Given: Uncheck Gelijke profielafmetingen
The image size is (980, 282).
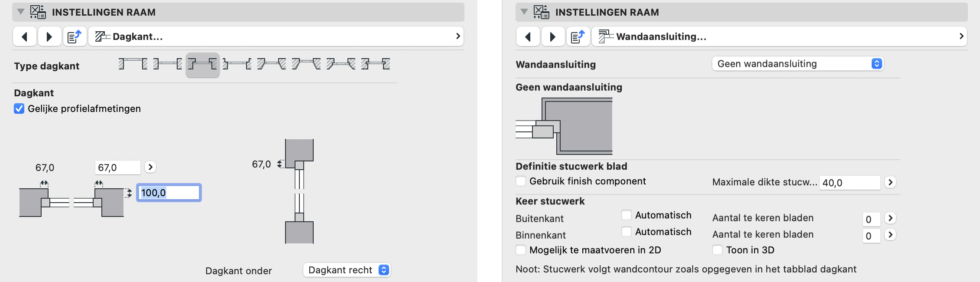Looking at the screenshot, I should click(19, 108).
